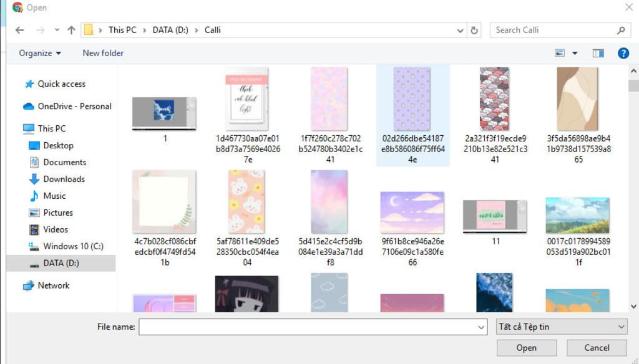Viewport: 639px width, 364px height.
Task: Click the Open button
Action: [527, 348]
